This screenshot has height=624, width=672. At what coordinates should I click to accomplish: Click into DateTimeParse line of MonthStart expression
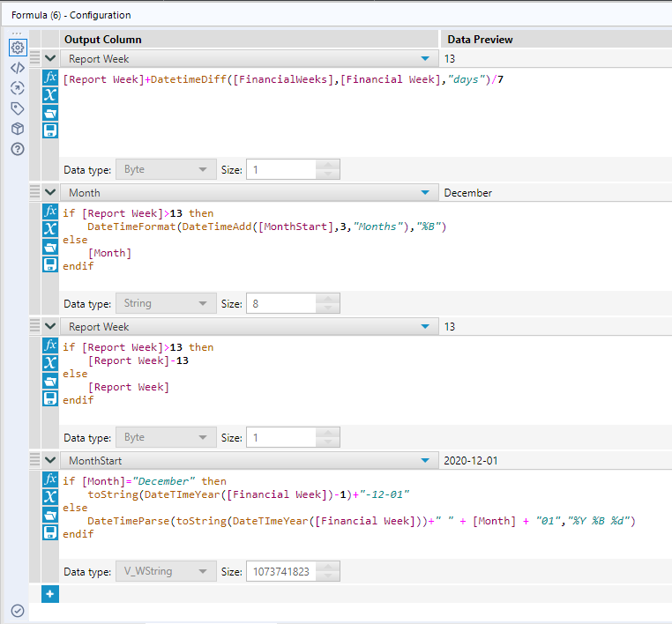tap(362, 521)
